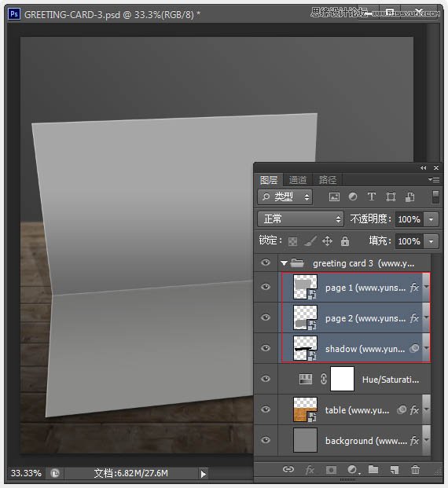Expand effects arrow on page 1 layer

pyautogui.click(x=426, y=287)
